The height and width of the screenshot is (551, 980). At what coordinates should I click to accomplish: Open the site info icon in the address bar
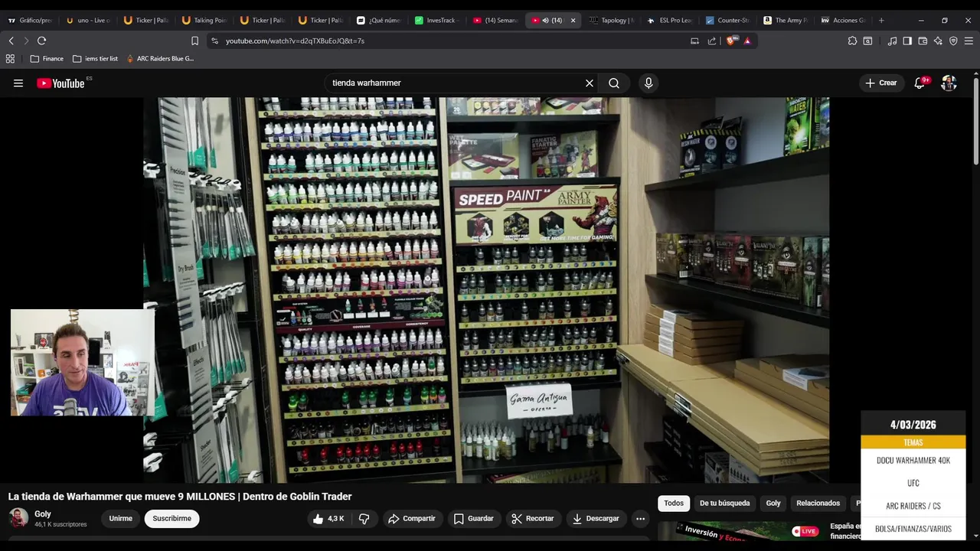tap(214, 41)
